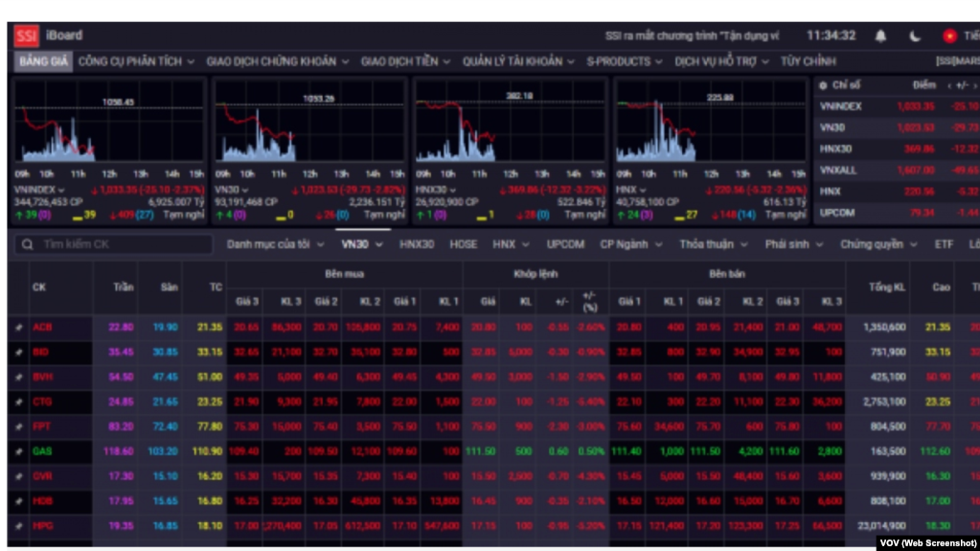Click the SSI logo icon
Screen dimensions: 980x551
coord(26,35)
